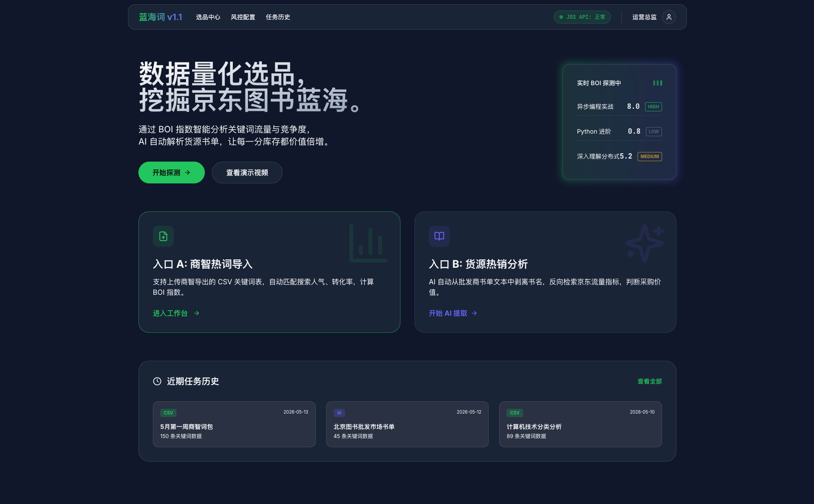Click the user profile avatar icon
This screenshot has width=814, height=504.
pyautogui.click(x=669, y=17)
